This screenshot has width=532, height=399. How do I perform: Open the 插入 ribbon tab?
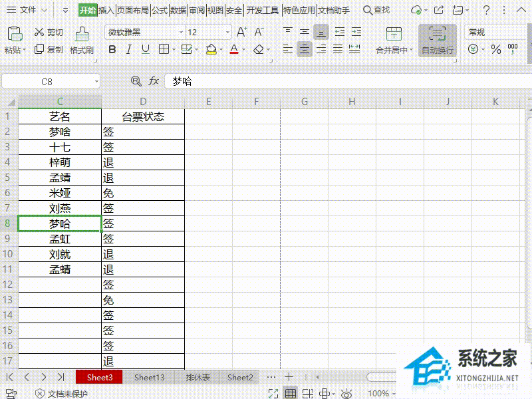pyautogui.click(x=106, y=10)
